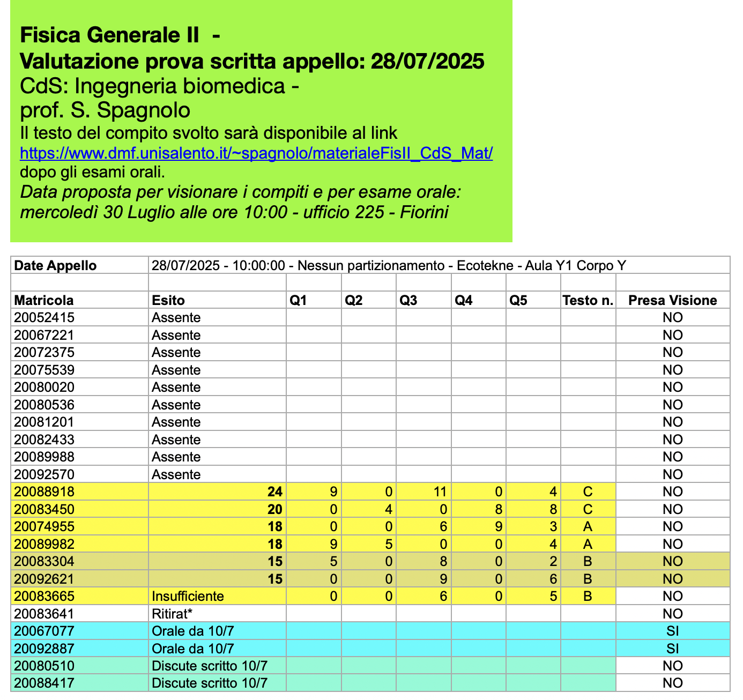The width and height of the screenshot is (743, 700).
Task: Click matricola 20052415 in first row
Action: pyautogui.click(x=44, y=317)
